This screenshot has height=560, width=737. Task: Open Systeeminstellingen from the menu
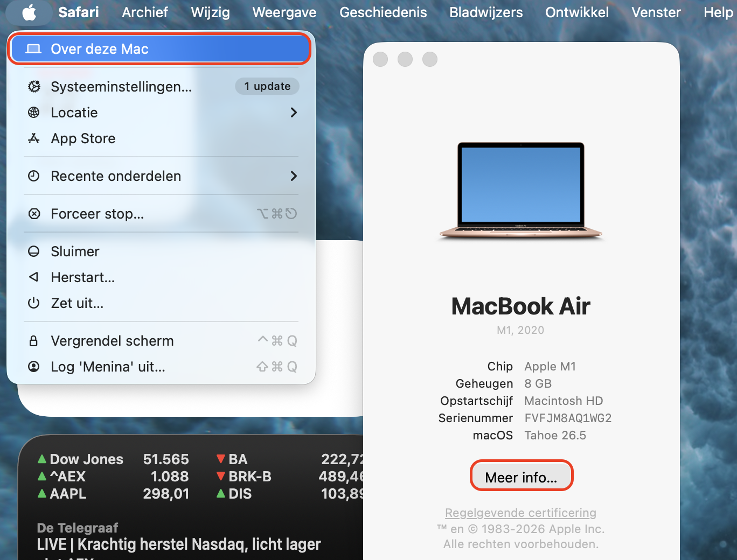click(x=161, y=87)
